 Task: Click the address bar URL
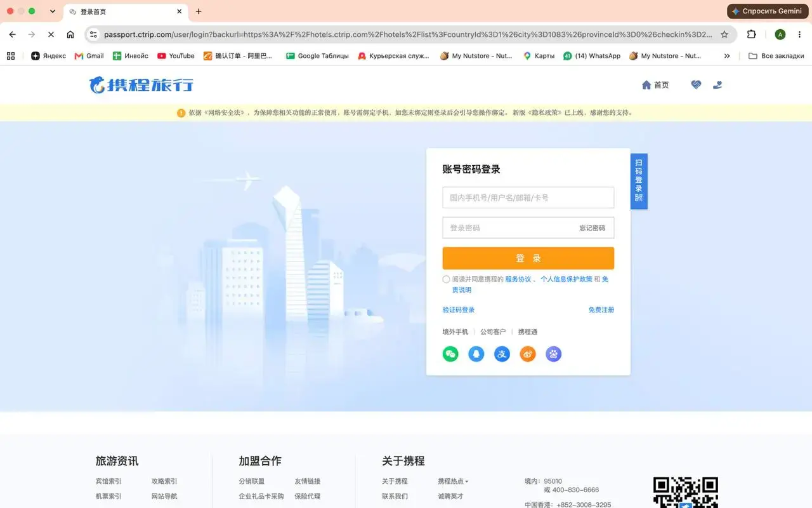(407, 34)
